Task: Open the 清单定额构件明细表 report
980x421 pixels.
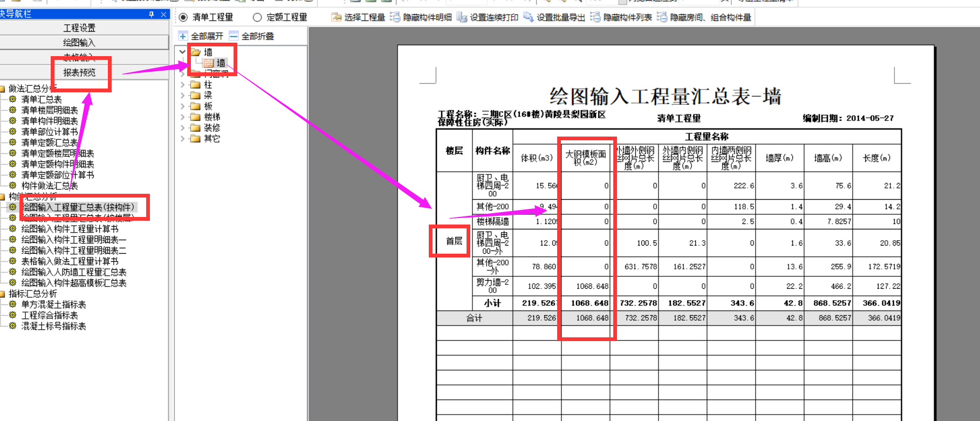Action: [58, 164]
